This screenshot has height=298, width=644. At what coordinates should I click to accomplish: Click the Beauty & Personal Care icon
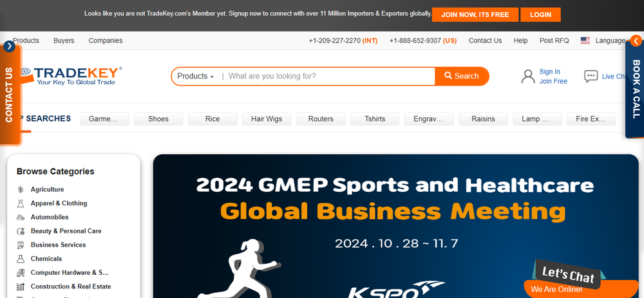tap(21, 231)
